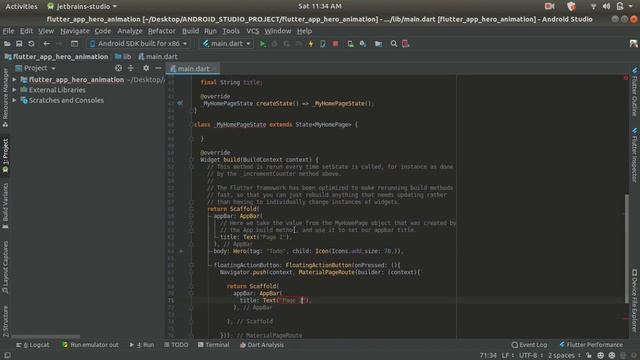
Task: Open the UTF-8 encoding selector
Action: tap(531, 356)
